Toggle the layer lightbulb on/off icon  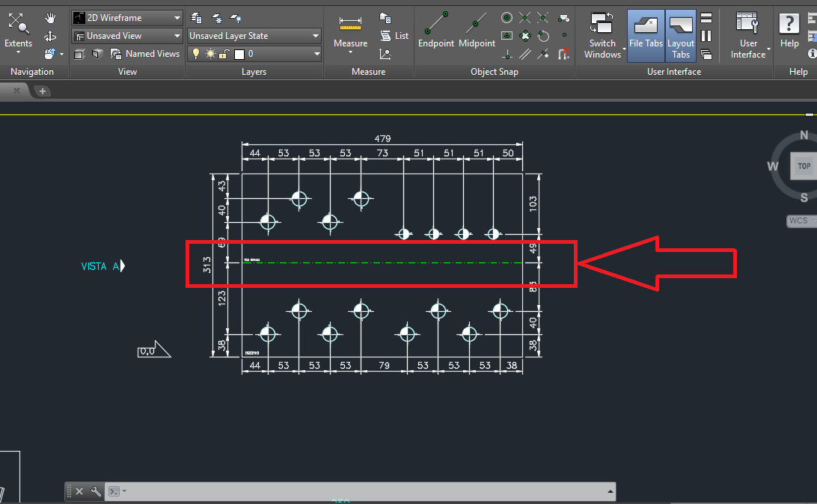[x=196, y=54]
